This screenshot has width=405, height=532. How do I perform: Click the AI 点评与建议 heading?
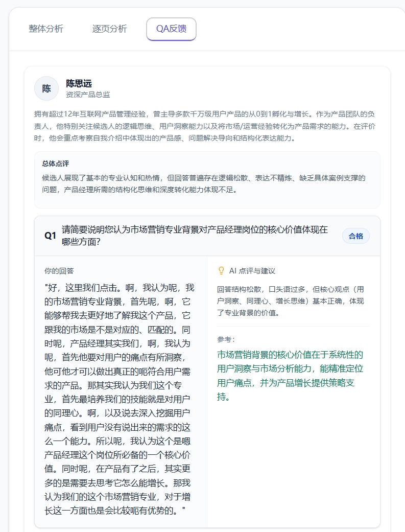[x=252, y=271]
